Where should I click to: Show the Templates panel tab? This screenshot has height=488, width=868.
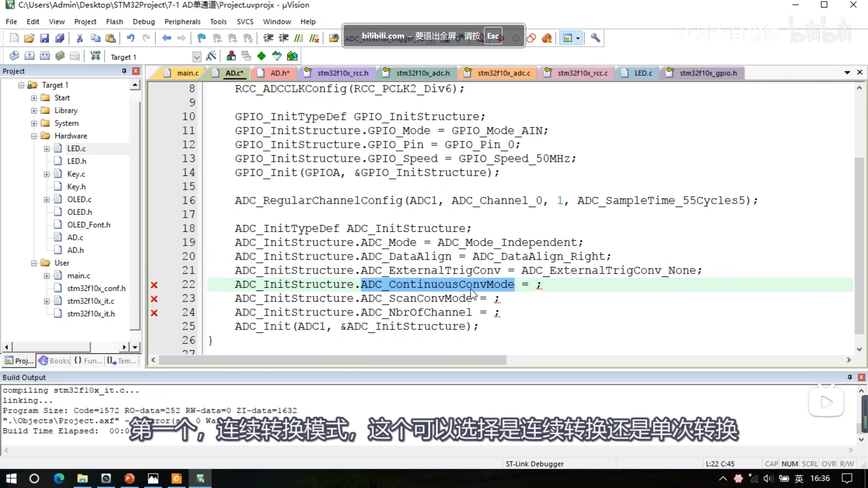(x=121, y=361)
